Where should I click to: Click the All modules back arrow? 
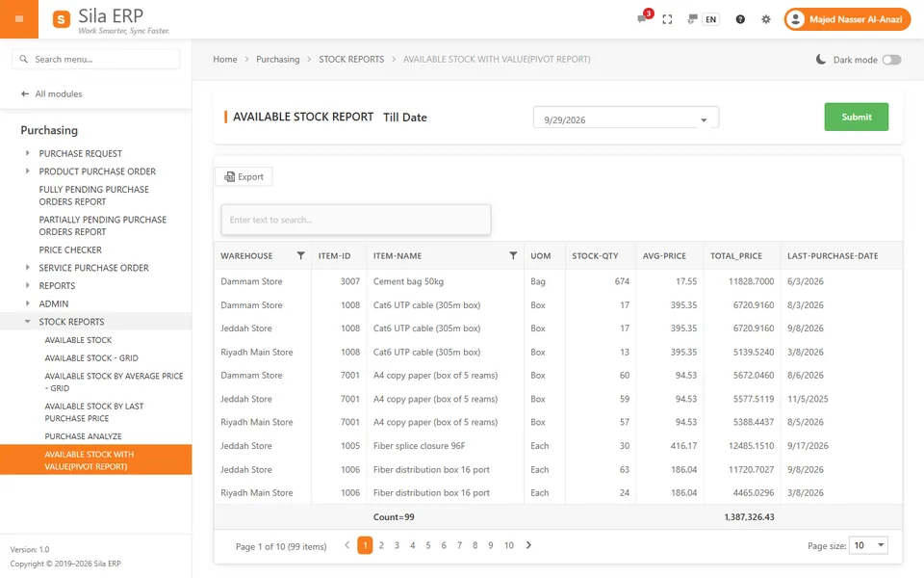pyautogui.click(x=25, y=93)
